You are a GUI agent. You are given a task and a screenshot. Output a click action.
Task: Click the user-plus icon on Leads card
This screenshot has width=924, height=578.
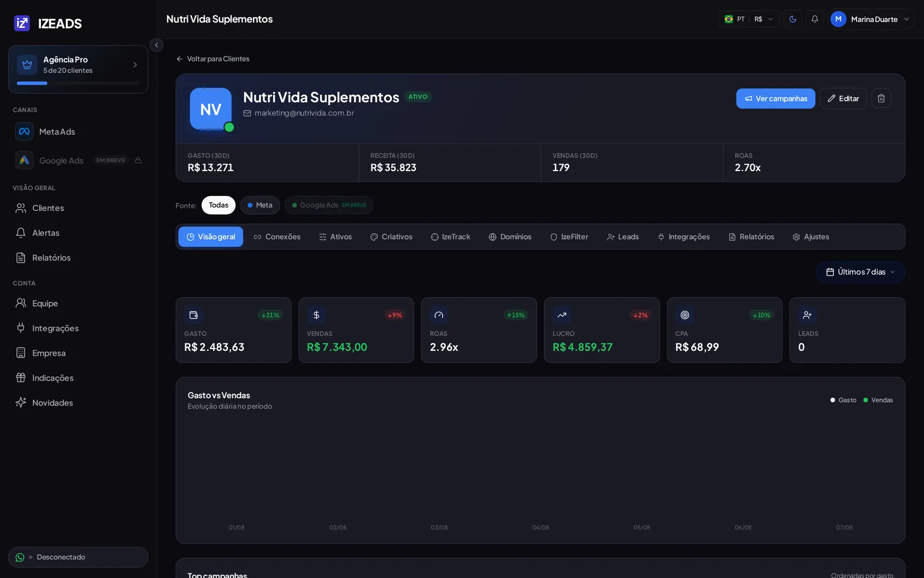(807, 315)
